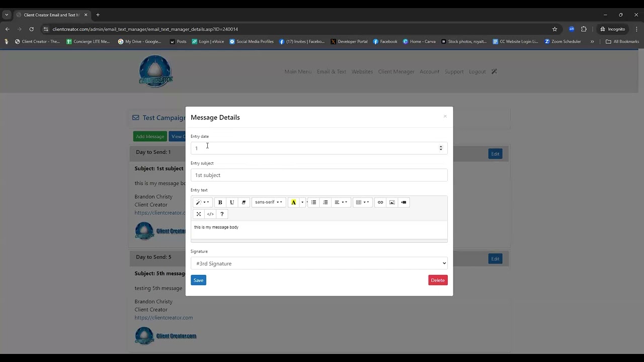
Task: Open the Signature select dropdown
Action: 319,263
